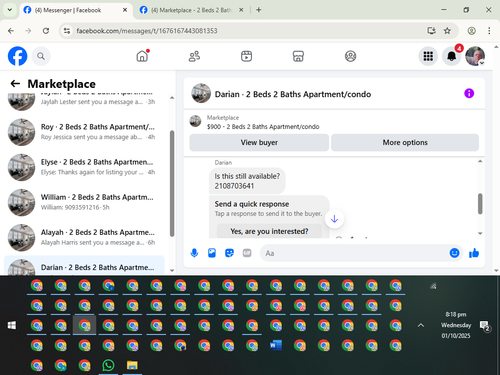Click the back arrow beside Marketplace heading
Image resolution: width=500 pixels, height=375 pixels.
pos(15,83)
